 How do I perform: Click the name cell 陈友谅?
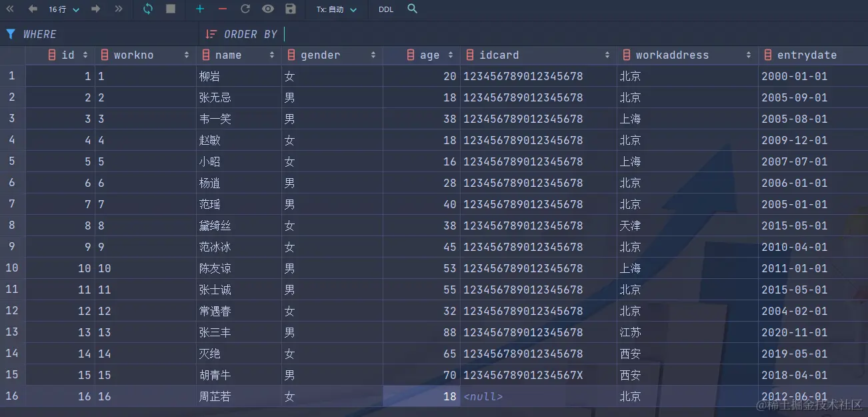(239, 268)
